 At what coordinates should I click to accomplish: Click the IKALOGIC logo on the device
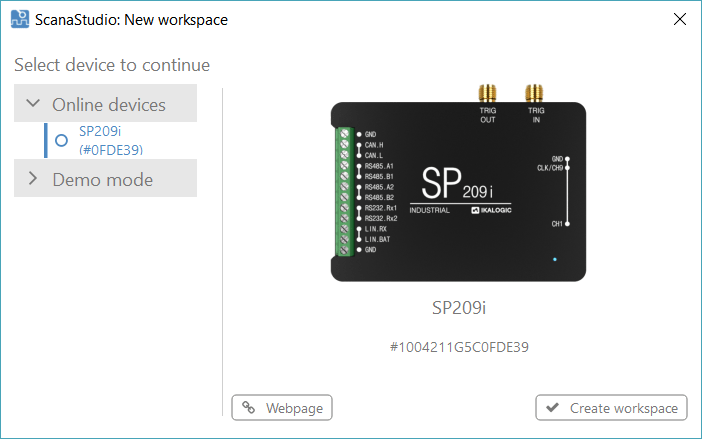(494, 211)
